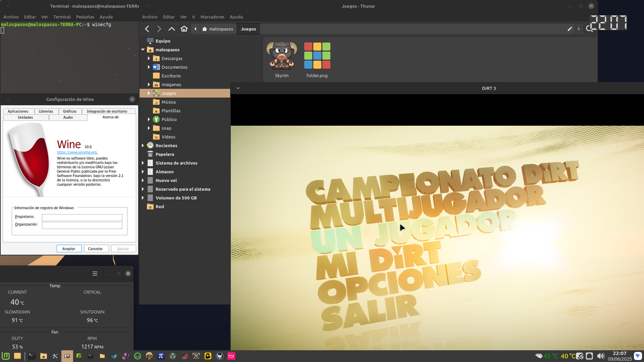
Task: Switch to the Librerías tab in Wine
Action: coord(46,111)
